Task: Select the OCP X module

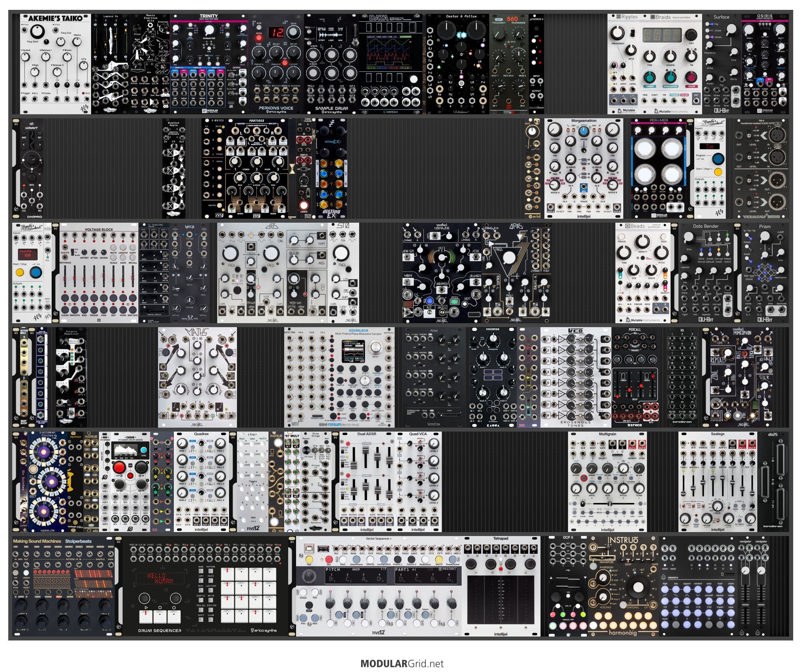Action: pos(568,586)
